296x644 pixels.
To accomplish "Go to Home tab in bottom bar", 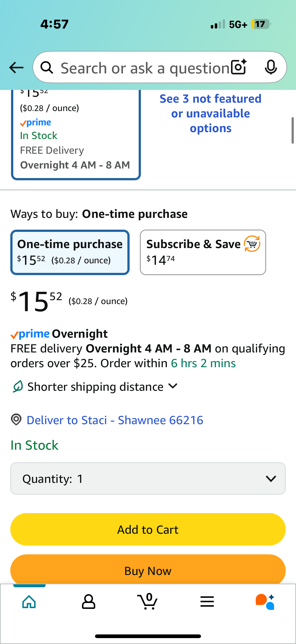I will click(29, 602).
